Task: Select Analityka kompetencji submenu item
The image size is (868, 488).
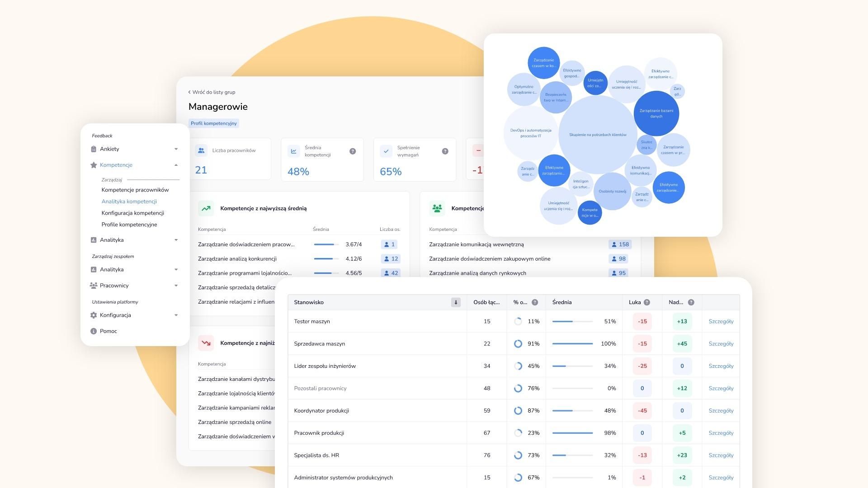Action: pos(129,202)
